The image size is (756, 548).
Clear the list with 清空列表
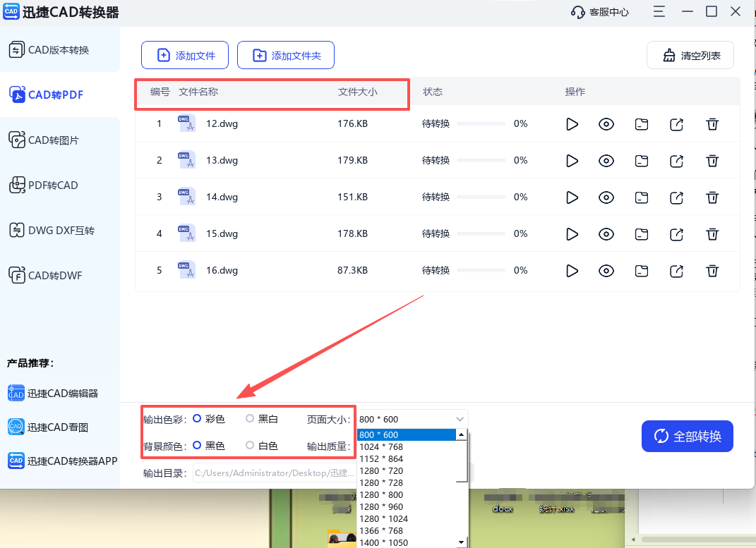click(690, 56)
